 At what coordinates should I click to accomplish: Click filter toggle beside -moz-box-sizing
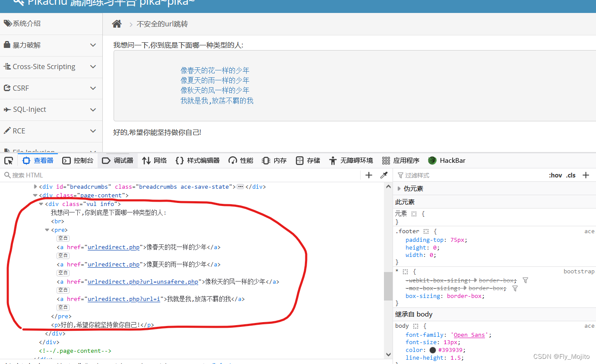[515, 288]
